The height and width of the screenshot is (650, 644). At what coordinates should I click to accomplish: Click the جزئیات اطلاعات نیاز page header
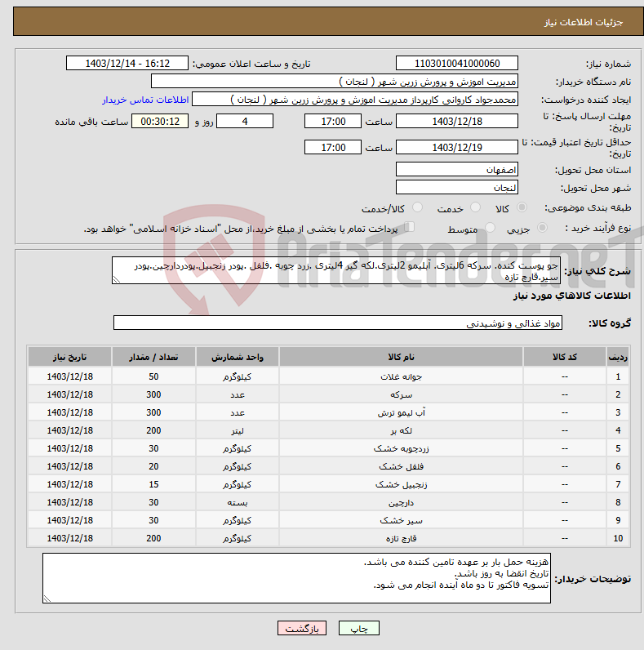(583, 22)
